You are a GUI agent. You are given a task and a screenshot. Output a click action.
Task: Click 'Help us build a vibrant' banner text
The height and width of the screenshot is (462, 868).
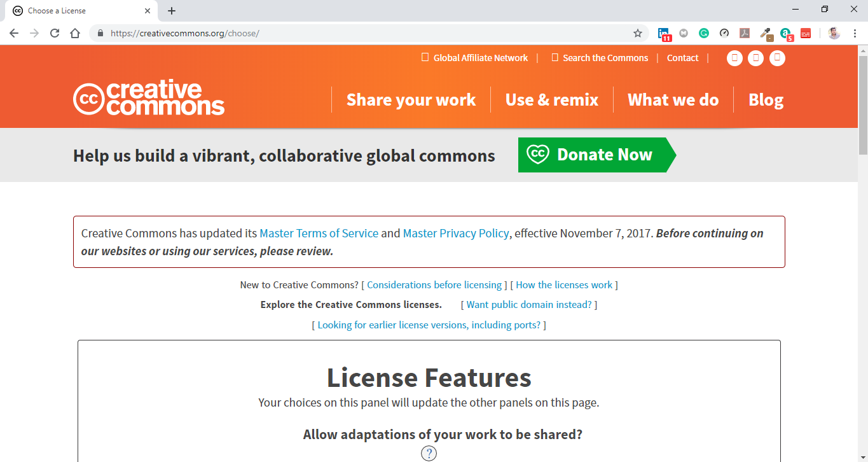(284, 155)
